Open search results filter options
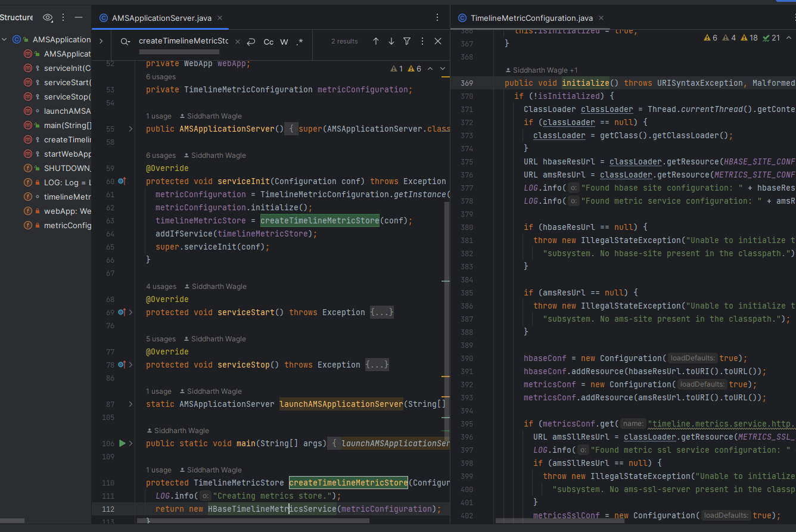 [406, 41]
